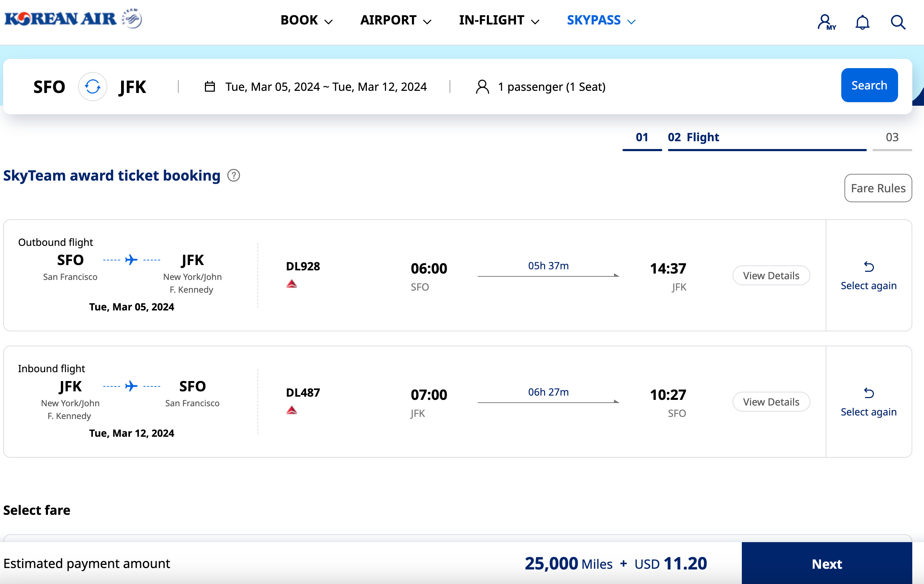Expand the IN-FLIGHT dropdown menu

tap(498, 20)
